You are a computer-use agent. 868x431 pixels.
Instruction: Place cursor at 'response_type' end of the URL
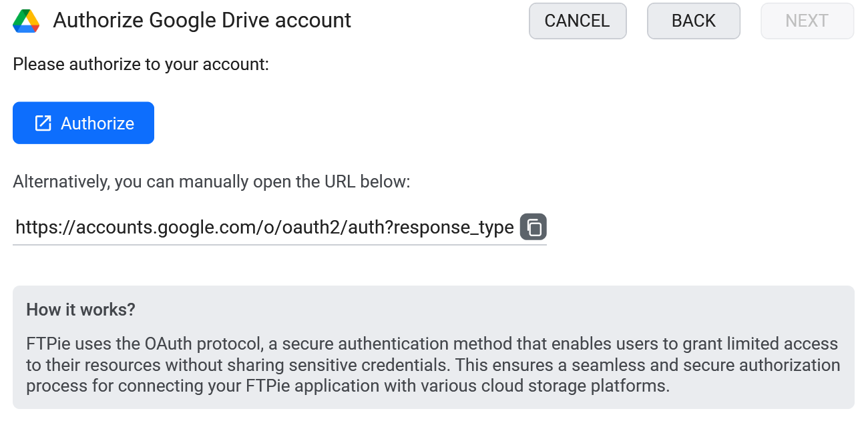[453, 228]
